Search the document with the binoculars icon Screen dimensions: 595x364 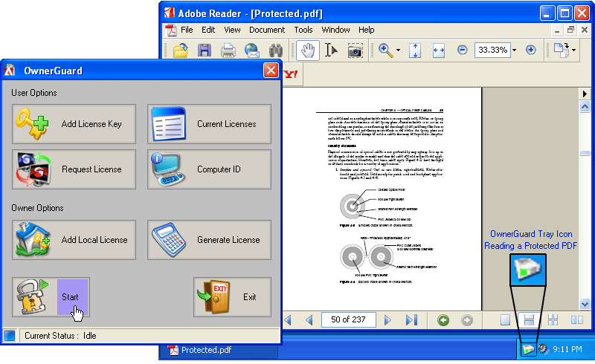(276, 50)
